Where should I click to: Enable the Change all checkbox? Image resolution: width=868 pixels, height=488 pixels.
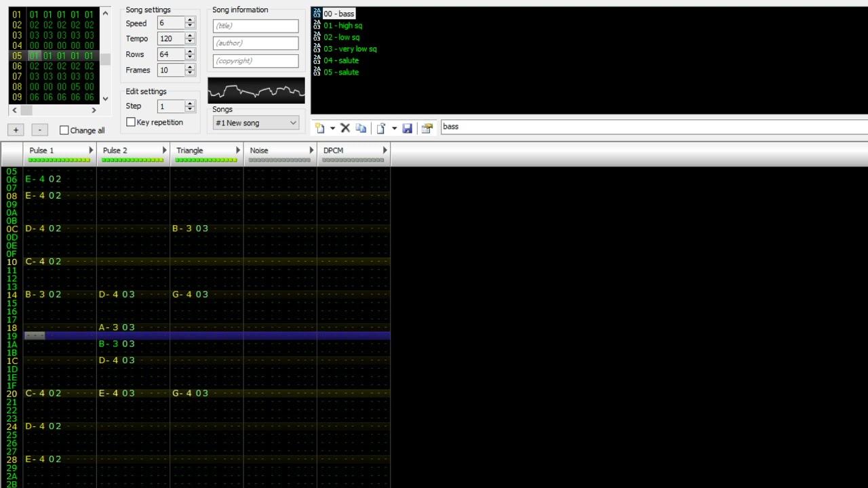[64, 130]
